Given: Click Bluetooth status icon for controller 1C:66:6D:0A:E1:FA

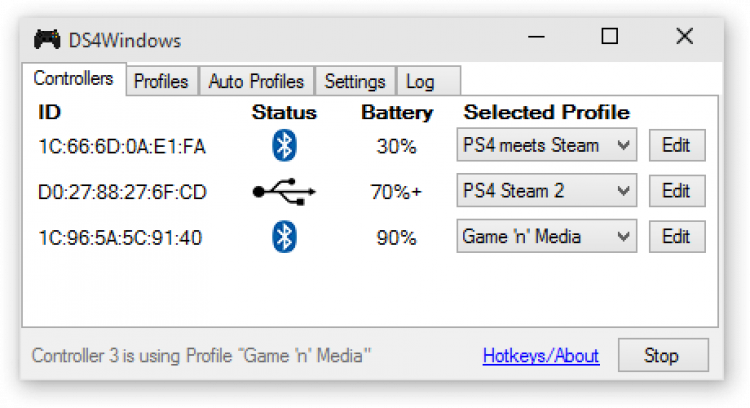Looking at the screenshot, I should pos(285,146).
